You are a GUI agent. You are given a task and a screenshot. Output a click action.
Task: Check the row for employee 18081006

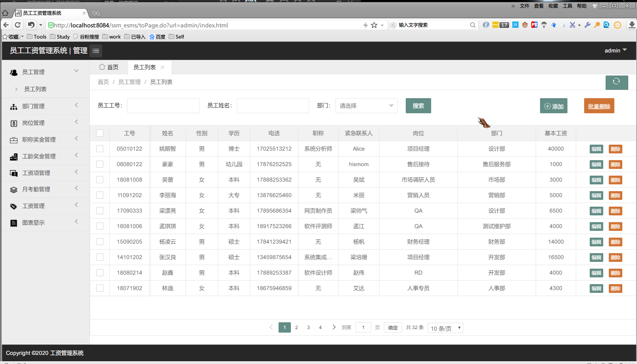coord(100,226)
